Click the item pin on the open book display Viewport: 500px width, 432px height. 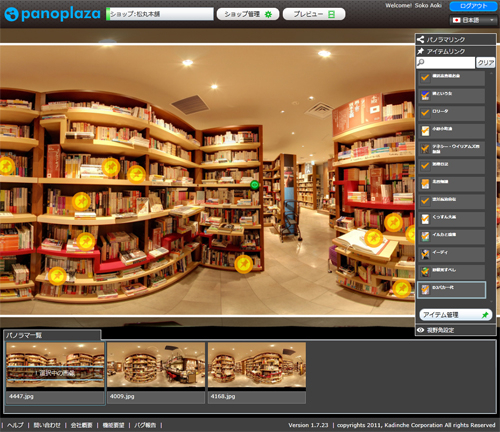tap(373, 238)
